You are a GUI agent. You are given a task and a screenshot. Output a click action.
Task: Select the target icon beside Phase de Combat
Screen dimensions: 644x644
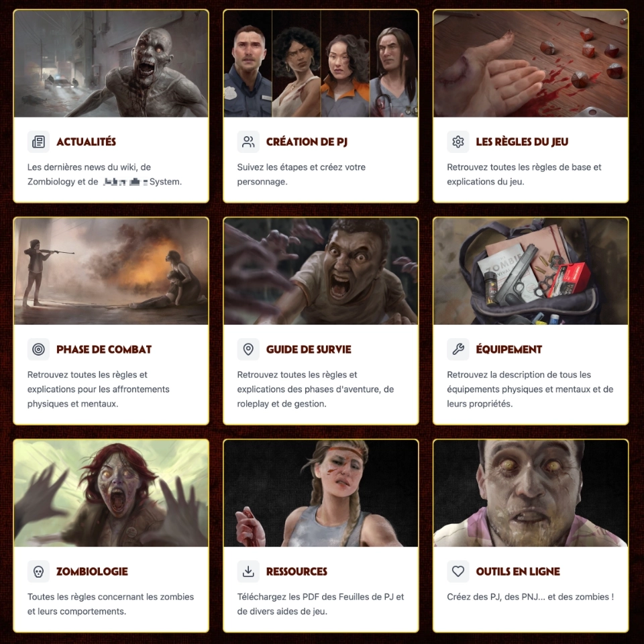[38, 350]
